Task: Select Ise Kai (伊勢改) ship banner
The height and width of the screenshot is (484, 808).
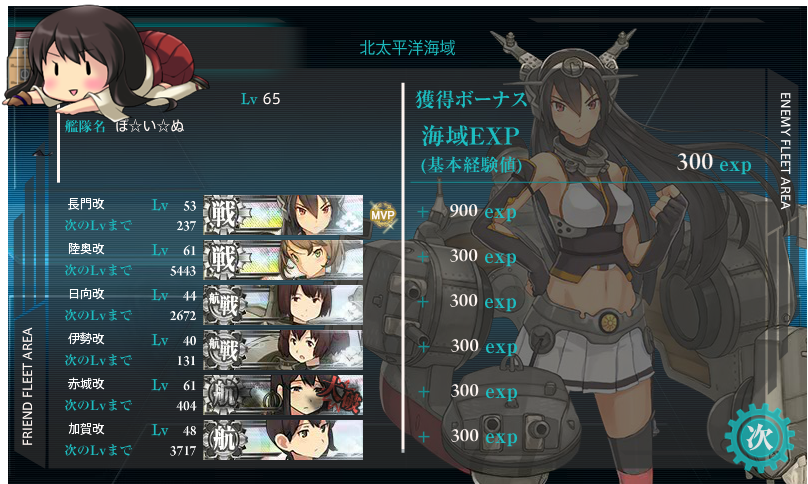Action: click(x=283, y=350)
